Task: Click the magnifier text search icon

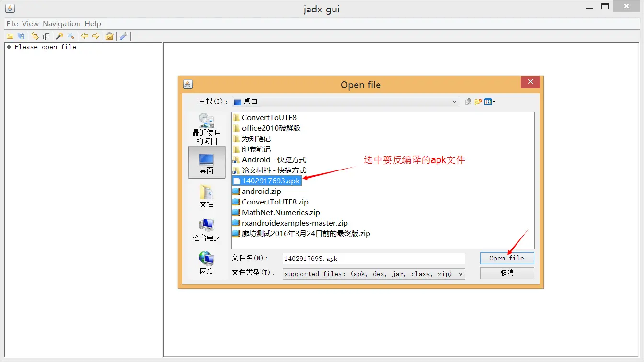Action: pyautogui.click(x=71, y=36)
